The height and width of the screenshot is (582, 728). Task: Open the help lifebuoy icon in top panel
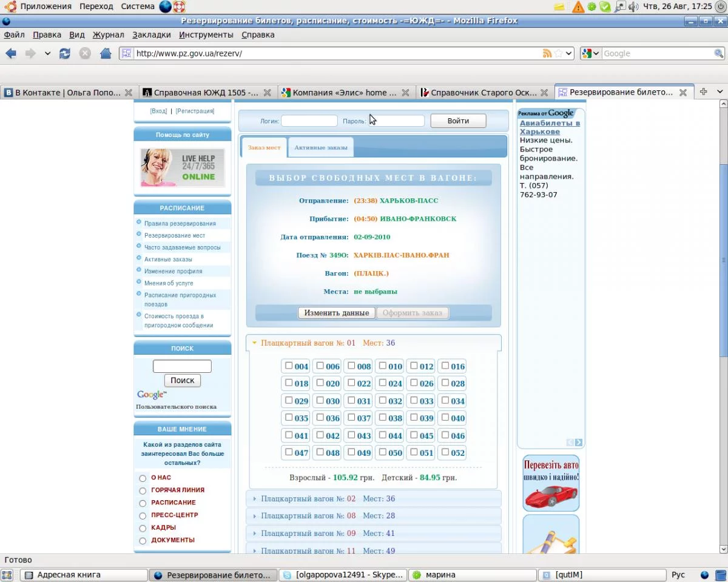[179, 7]
